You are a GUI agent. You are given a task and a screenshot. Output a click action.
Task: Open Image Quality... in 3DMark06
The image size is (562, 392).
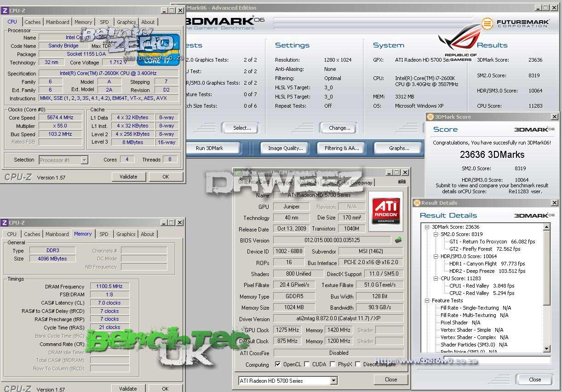point(286,148)
